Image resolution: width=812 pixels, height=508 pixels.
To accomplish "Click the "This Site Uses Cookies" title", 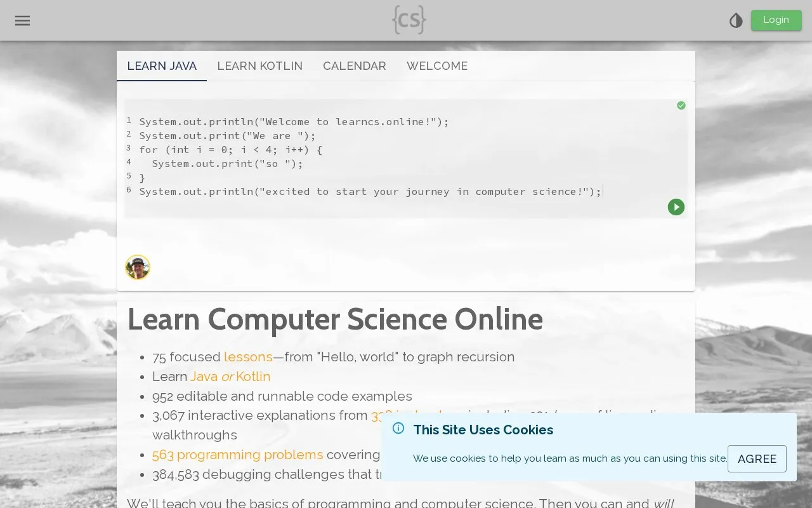I will [x=483, y=430].
